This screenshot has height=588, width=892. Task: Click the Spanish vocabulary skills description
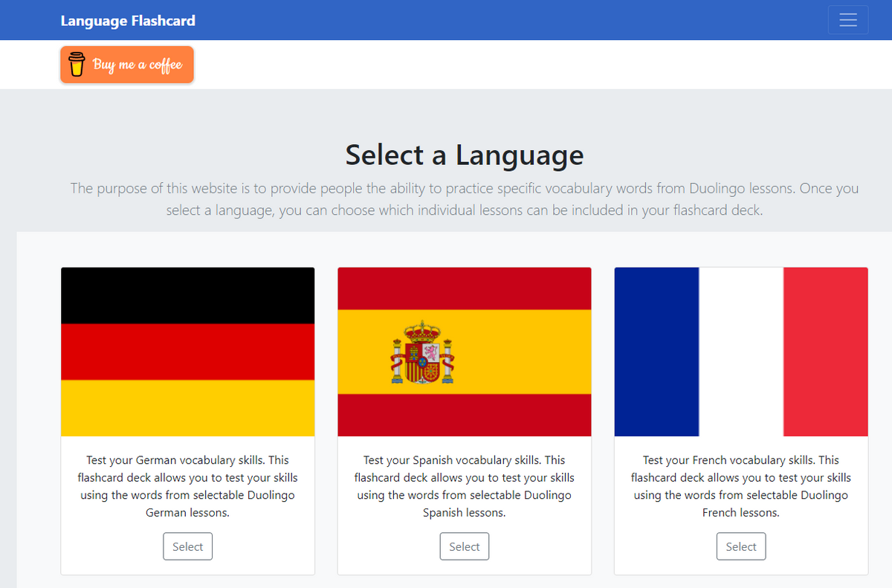click(464, 486)
